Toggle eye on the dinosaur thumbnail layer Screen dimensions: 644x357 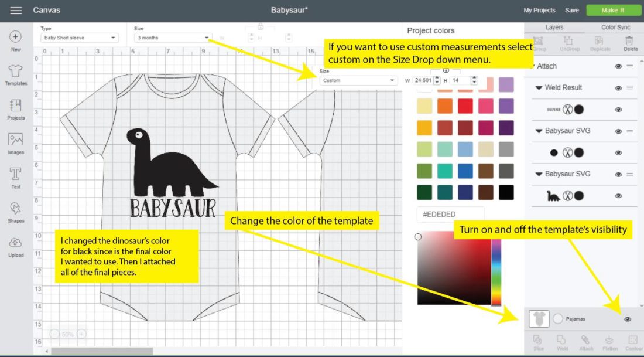click(618, 196)
